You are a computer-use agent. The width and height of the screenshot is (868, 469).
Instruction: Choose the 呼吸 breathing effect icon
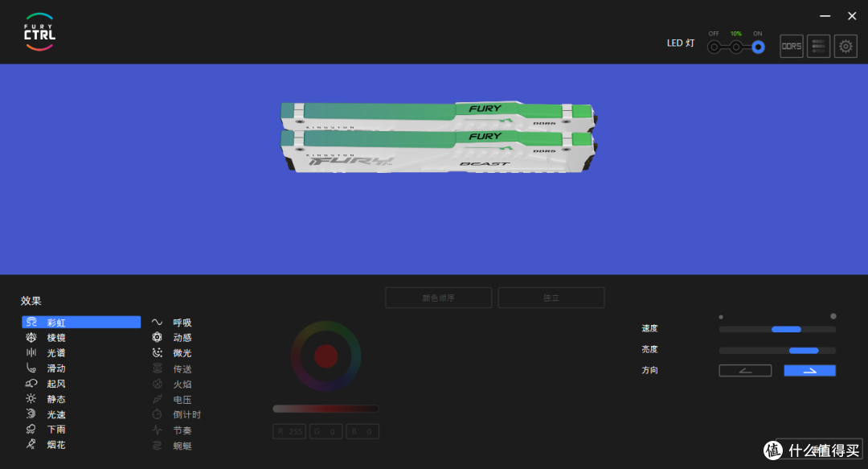coord(158,322)
